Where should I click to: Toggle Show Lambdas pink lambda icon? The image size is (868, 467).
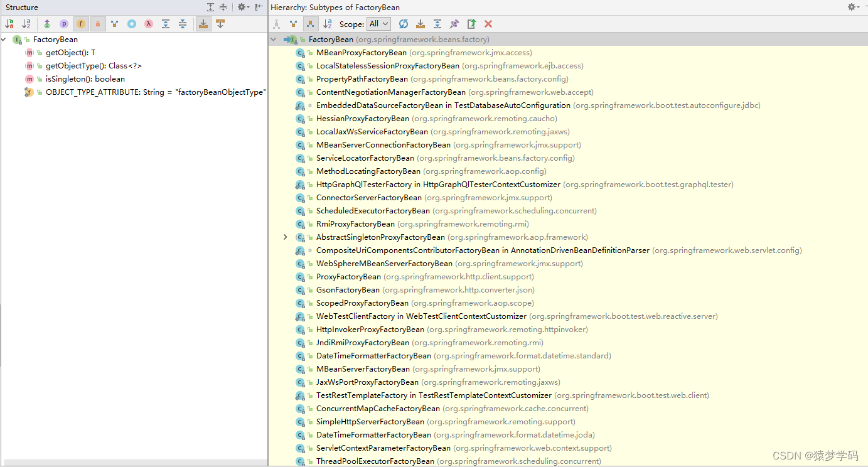pos(149,24)
